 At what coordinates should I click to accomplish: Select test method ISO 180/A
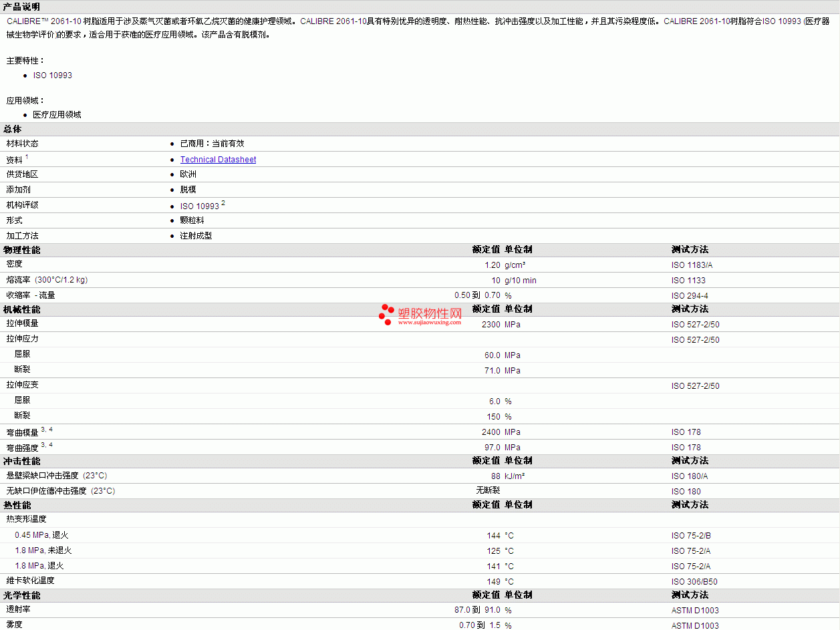(x=690, y=476)
